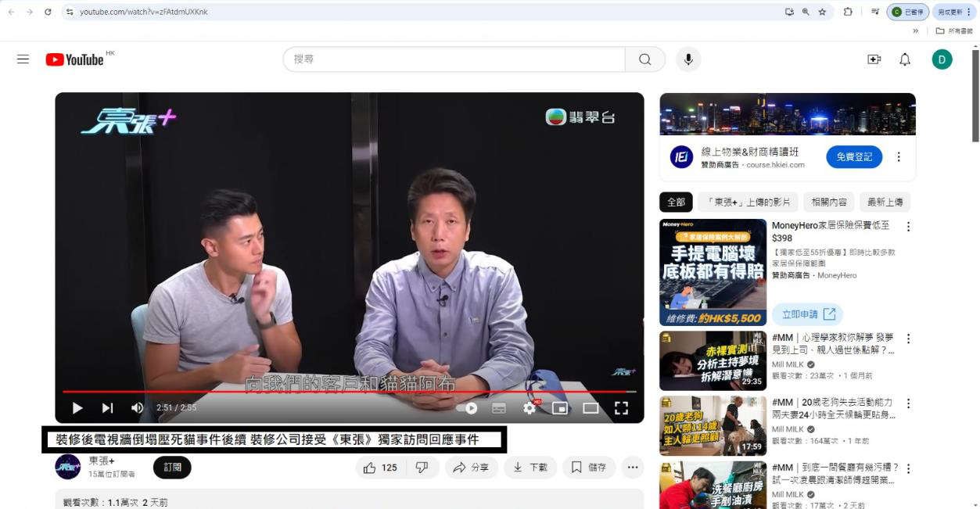
Task: Open the YouTube guide hamburger menu
Action: pos(23,59)
